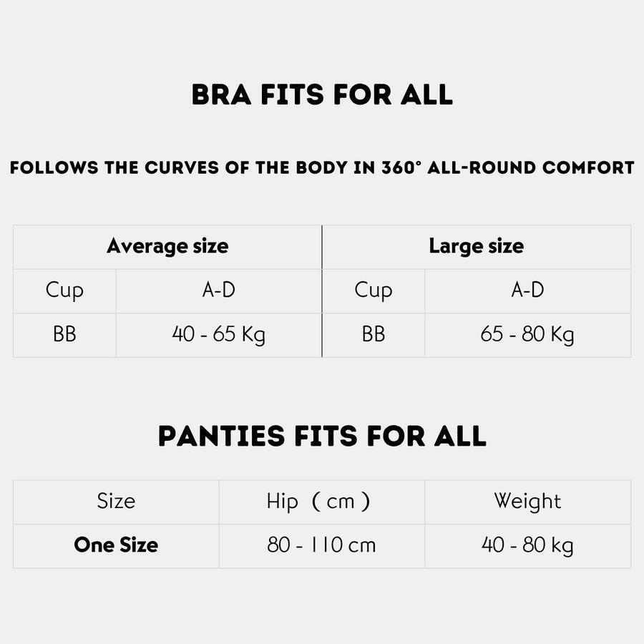644x644 pixels.
Task: Click the 'Weight' column header
Action: pos(527,501)
